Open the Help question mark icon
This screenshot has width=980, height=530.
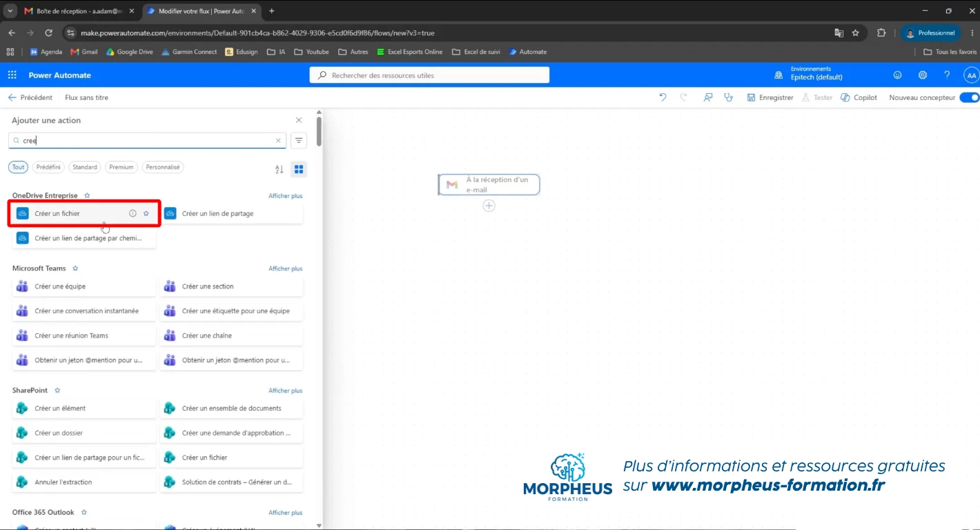947,75
